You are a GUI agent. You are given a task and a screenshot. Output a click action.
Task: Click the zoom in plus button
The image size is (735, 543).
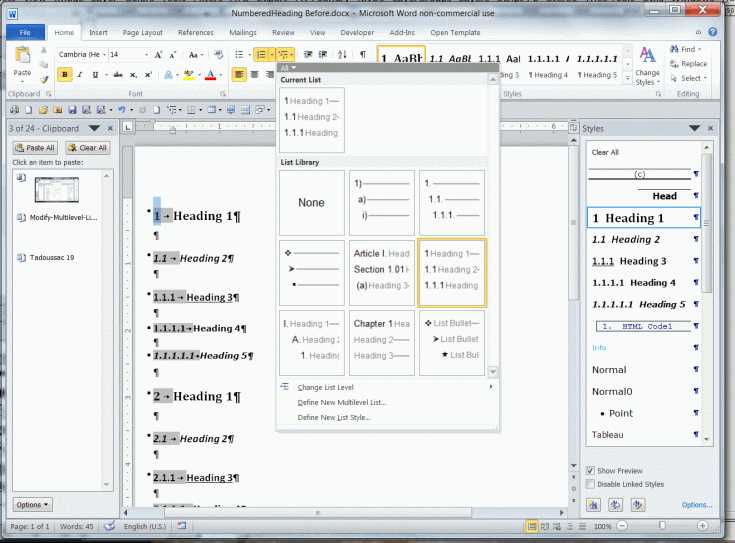tap(702, 526)
